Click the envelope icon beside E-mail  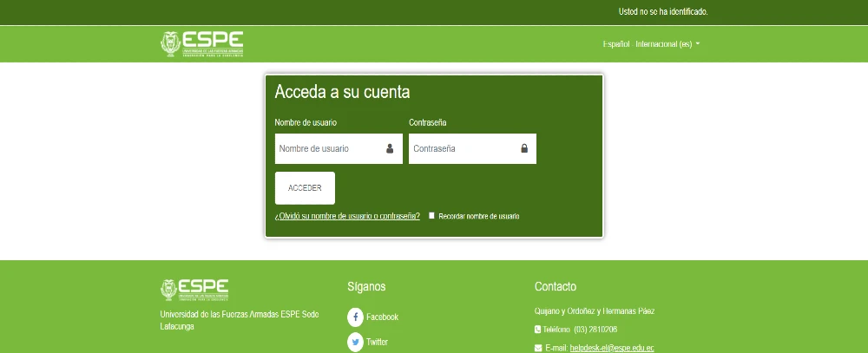538,348
